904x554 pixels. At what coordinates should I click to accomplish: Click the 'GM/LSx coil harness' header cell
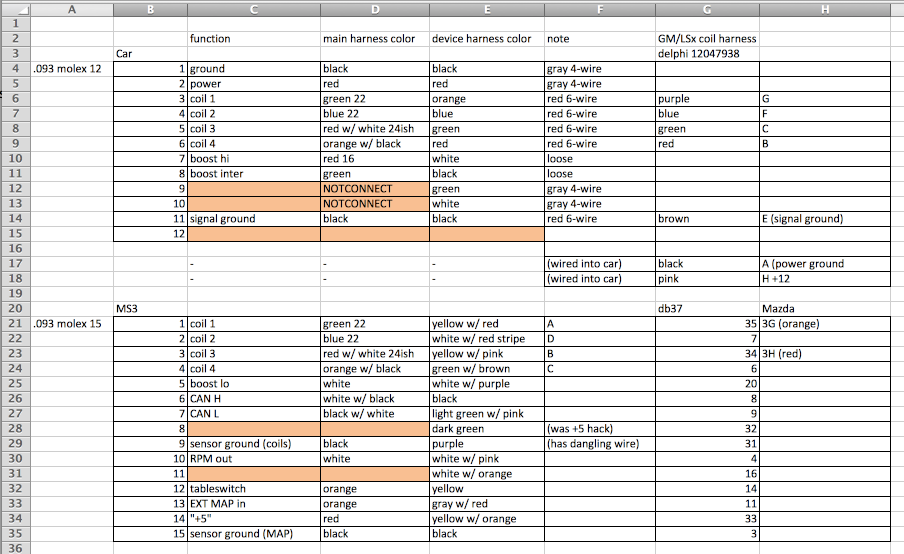(x=706, y=39)
